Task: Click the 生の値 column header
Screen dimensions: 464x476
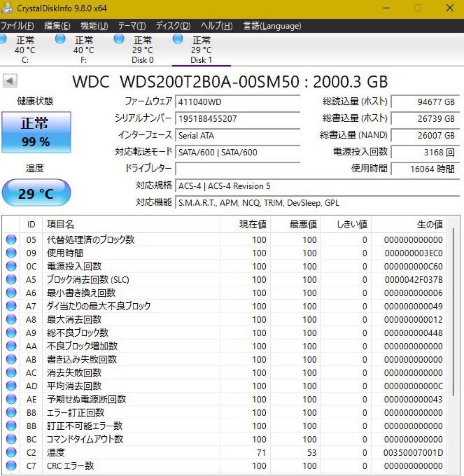Action: point(409,225)
